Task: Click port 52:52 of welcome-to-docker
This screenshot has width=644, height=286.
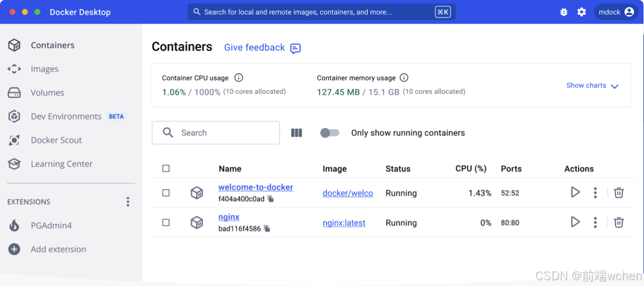Action: (x=510, y=193)
